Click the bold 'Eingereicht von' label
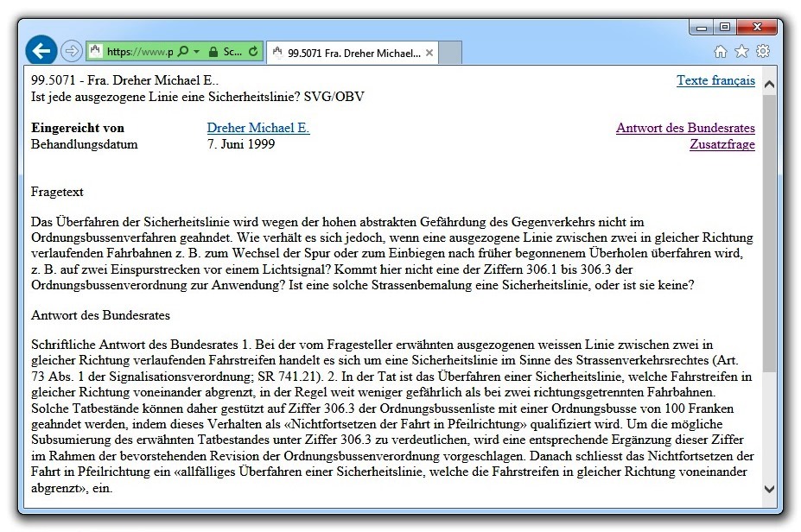The height and width of the screenshot is (532, 801). point(78,128)
